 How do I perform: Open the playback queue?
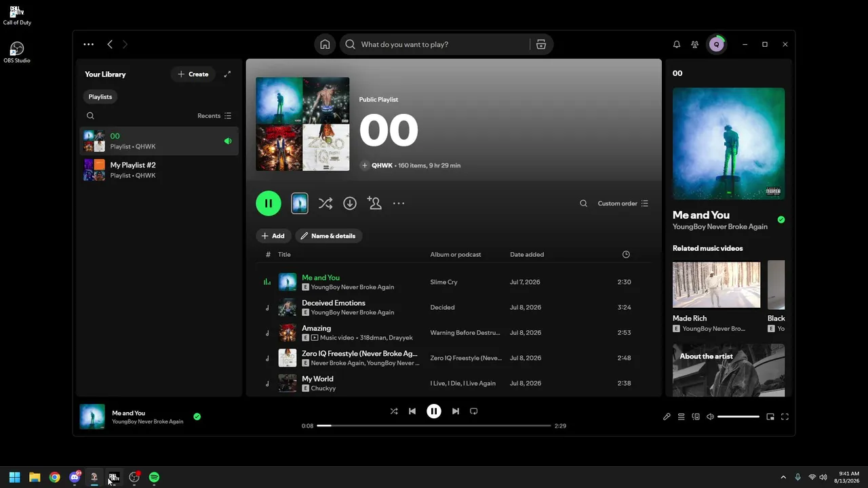pyautogui.click(x=682, y=417)
